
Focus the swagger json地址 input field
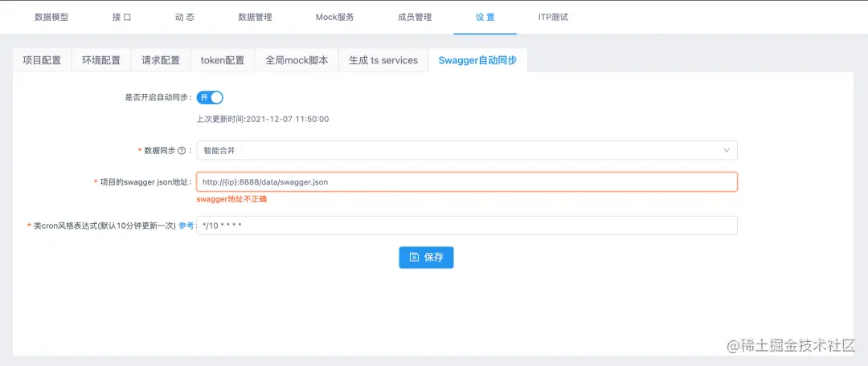[467, 181]
